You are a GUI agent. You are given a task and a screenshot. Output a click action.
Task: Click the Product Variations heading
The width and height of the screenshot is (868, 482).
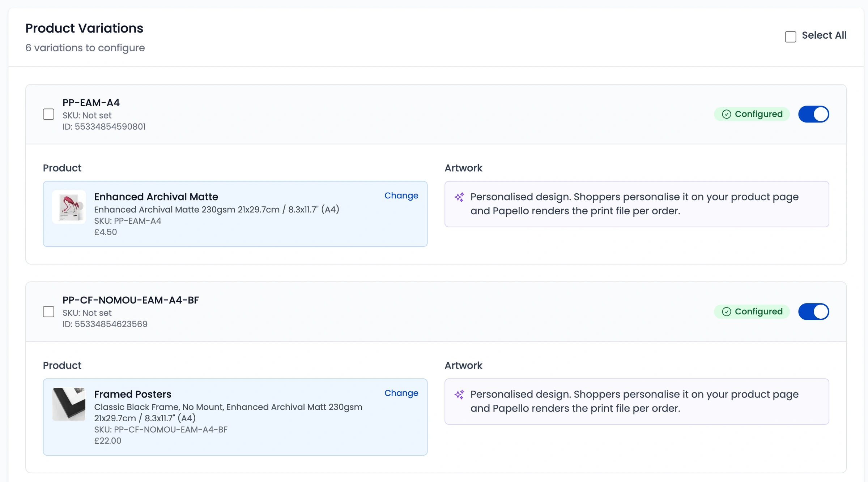(84, 28)
